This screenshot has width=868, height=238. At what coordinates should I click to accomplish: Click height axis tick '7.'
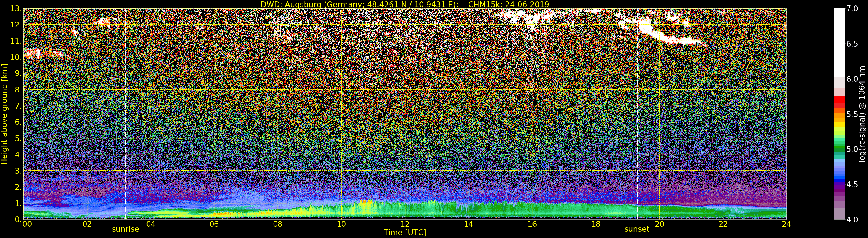[x=18, y=106]
